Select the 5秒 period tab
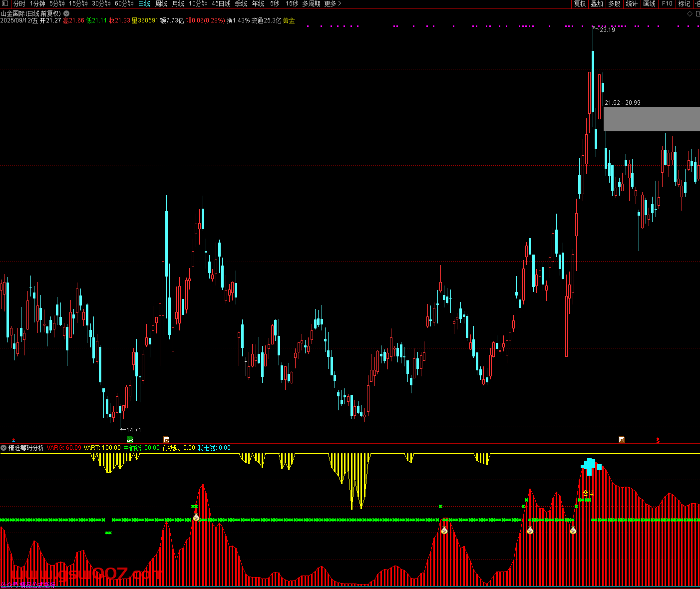The width and height of the screenshot is (700, 589). (275, 3)
